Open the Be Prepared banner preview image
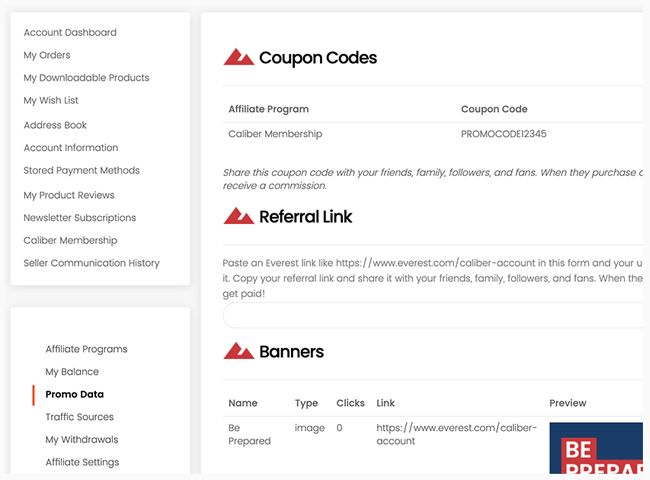The width and height of the screenshot is (650, 480). [x=596, y=448]
